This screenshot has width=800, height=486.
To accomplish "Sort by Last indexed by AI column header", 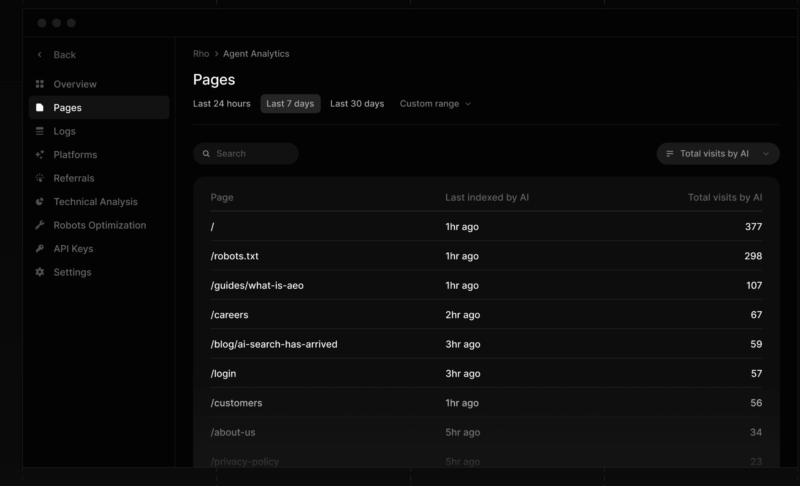I will click(x=487, y=198).
